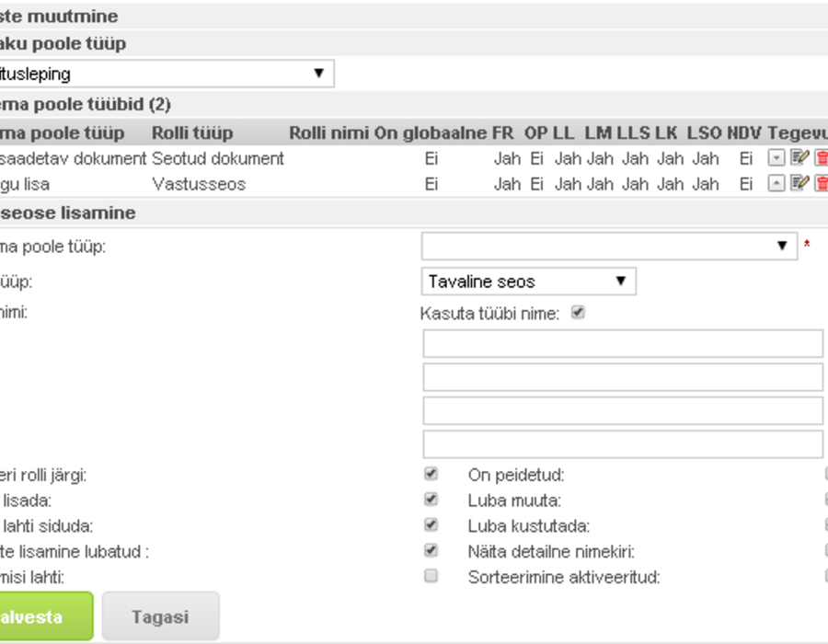Click the LK column header
Image resolution: width=828 pixels, height=644 pixels.
666,132
